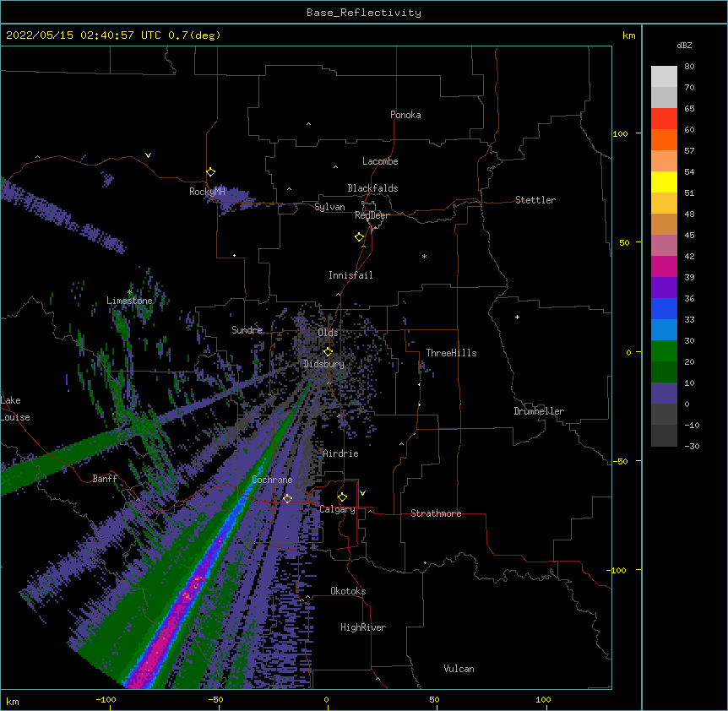Click the Didsbury town label
Viewport: 728px width, 711px height.
coord(324,364)
